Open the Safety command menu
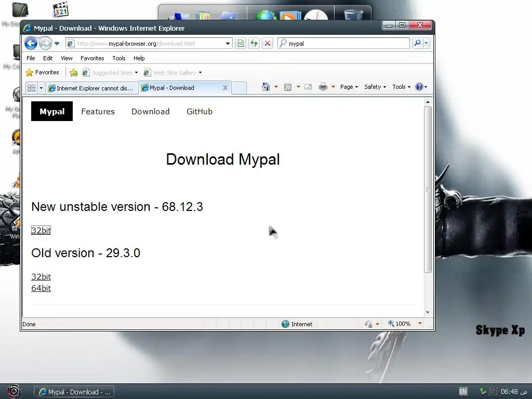The image size is (532, 399). click(x=375, y=87)
